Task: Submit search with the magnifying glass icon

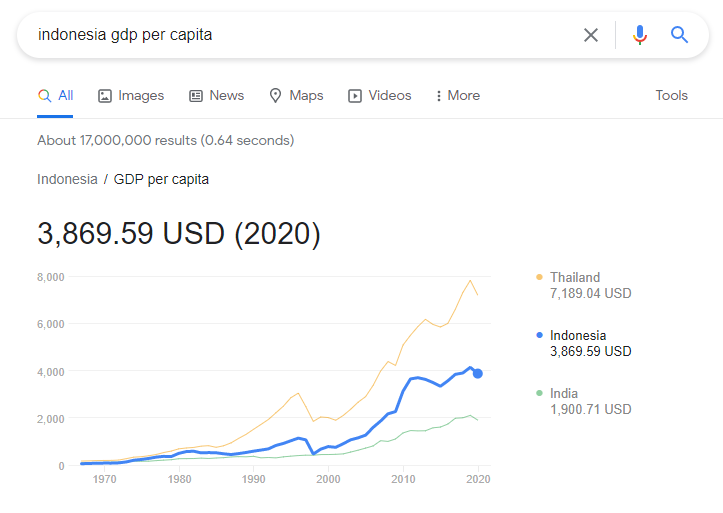Action: tap(680, 35)
